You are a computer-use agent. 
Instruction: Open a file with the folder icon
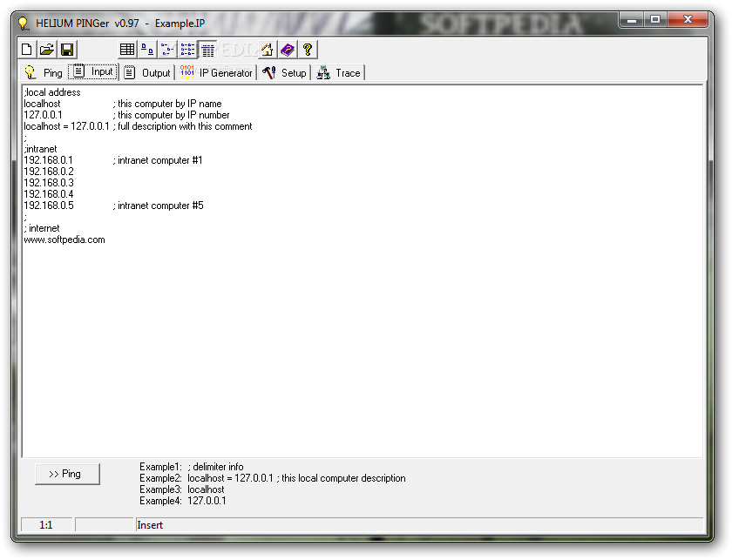(x=47, y=50)
